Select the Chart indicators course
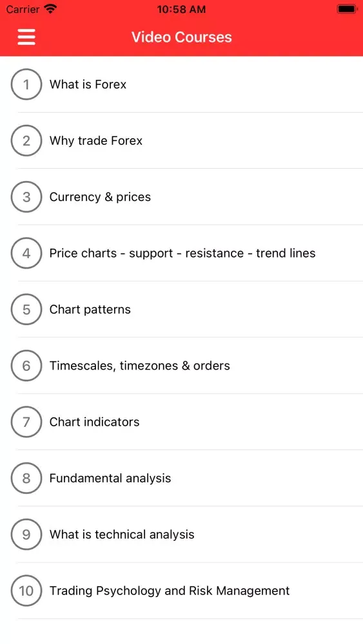The height and width of the screenshot is (644, 363). click(x=181, y=422)
